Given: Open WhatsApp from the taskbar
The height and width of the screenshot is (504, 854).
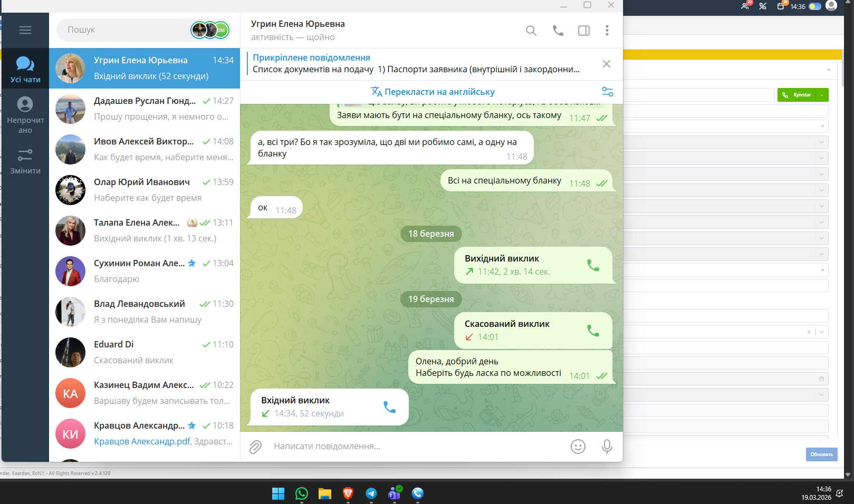Looking at the screenshot, I should (302, 493).
